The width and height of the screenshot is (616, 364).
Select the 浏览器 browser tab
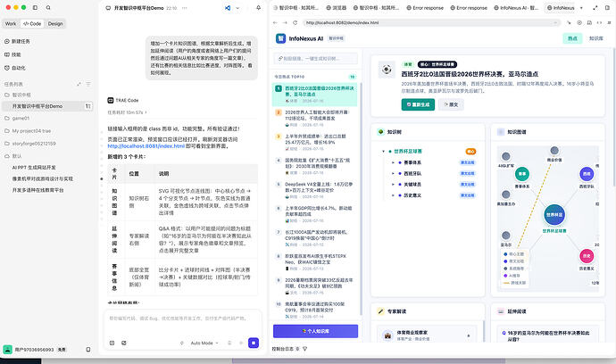(x=337, y=7)
